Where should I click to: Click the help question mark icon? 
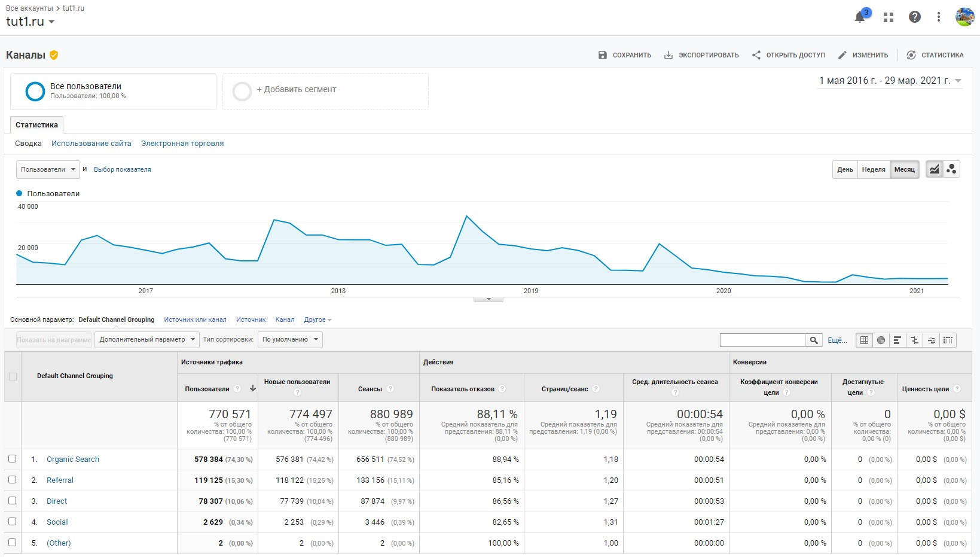[915, 17]
